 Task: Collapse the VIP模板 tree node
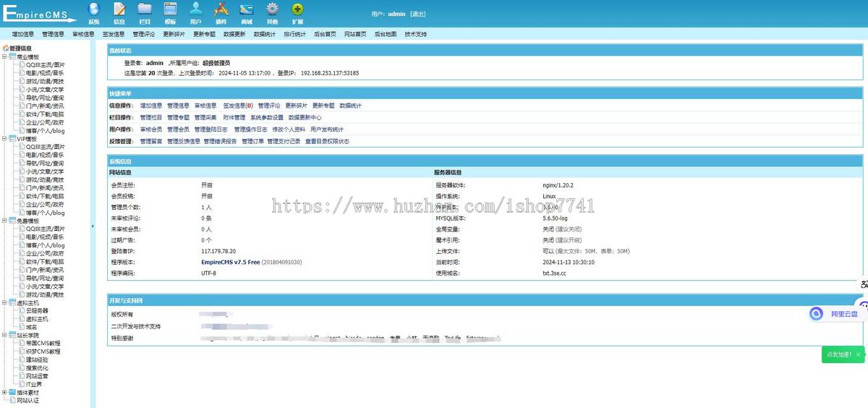[x=4, y=138]
